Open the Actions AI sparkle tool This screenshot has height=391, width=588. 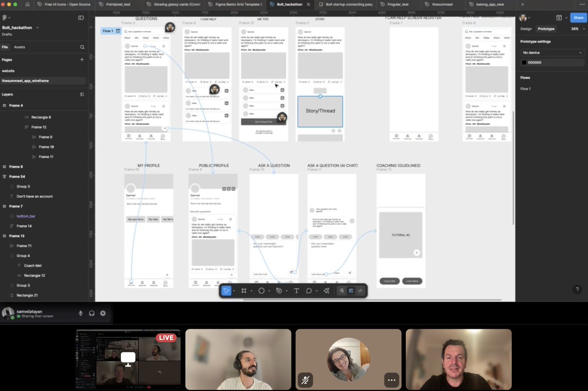[x=326, y=291]
